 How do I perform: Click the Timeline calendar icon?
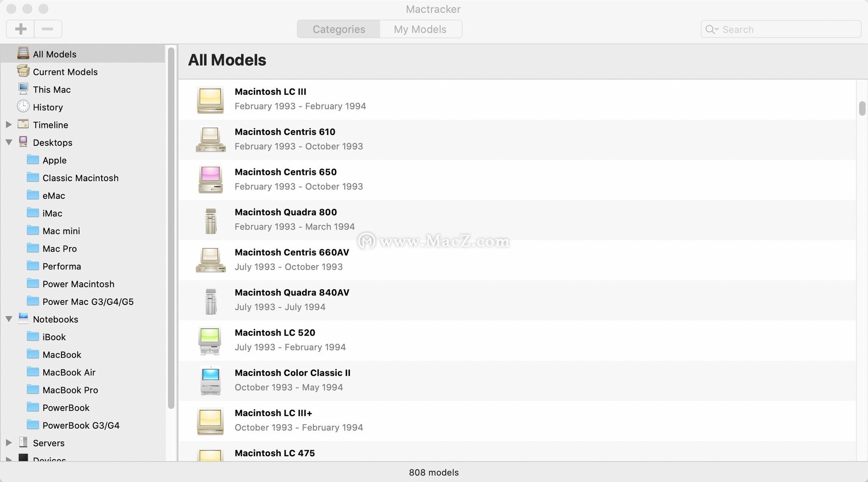(x=23, y=124)
